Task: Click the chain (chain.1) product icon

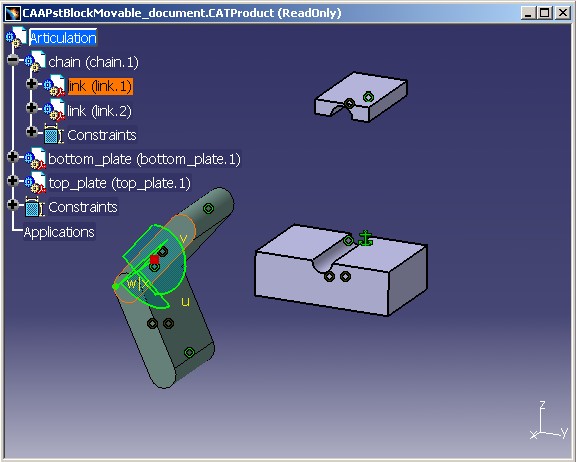Action: (x=35, y=61)
